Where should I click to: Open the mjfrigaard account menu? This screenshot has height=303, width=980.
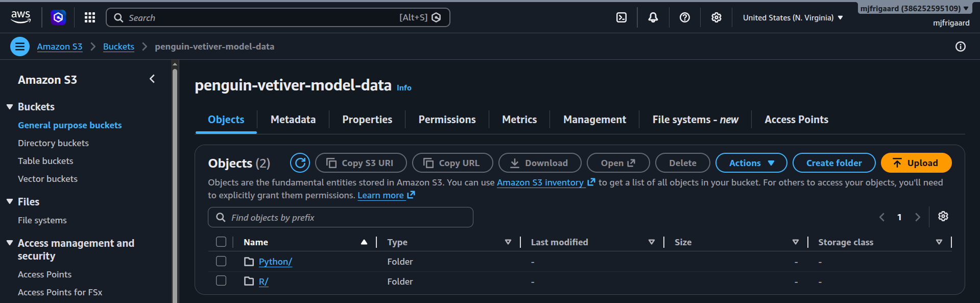[915, 9]
